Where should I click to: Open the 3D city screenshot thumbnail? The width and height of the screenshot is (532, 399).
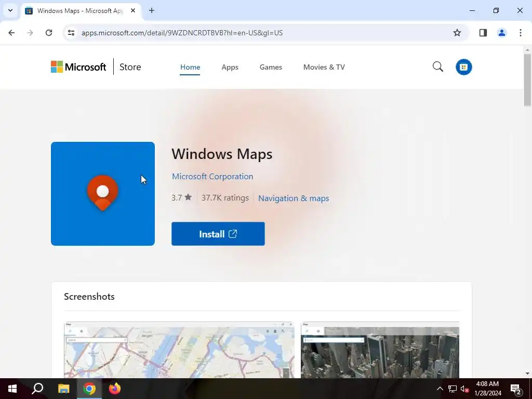point(380,350)
